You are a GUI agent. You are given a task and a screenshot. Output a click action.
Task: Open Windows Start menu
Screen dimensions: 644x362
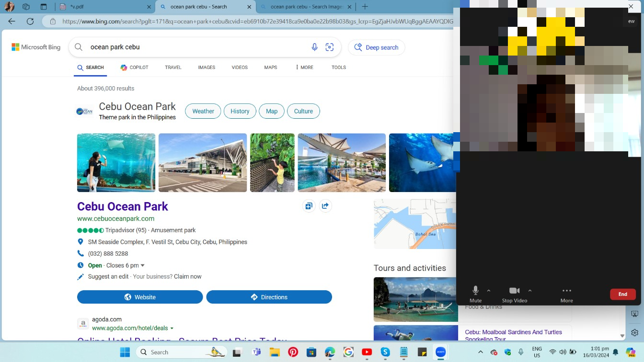pyautogui.click(x=125, y=352)
